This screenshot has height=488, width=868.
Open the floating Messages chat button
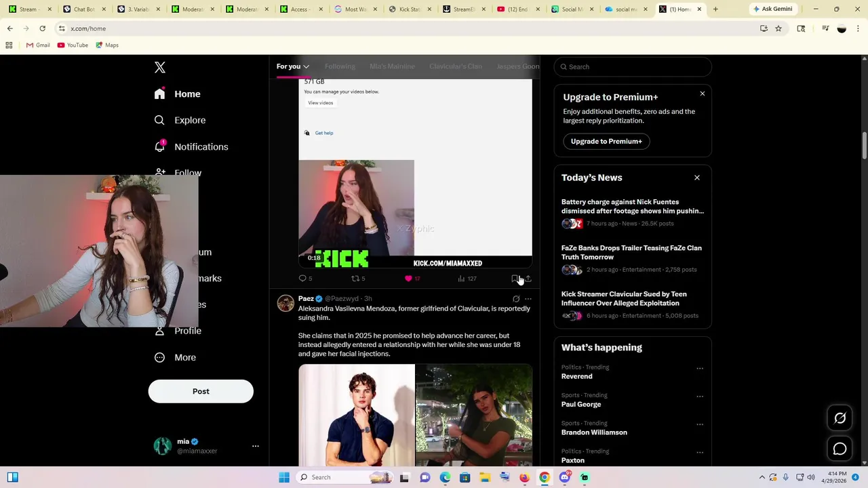(x=840, y=449)
